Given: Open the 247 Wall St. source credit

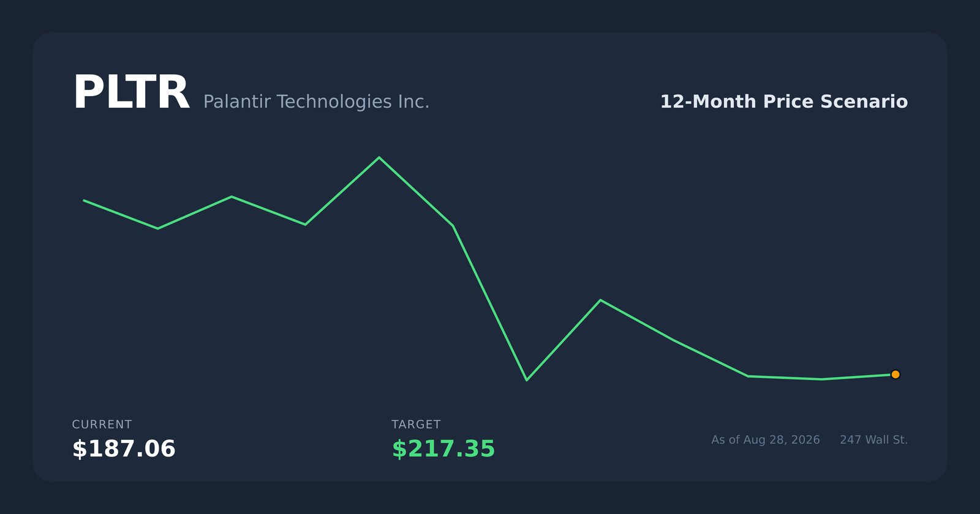Looking at the screenshot, I should click(x=874, y=440).
